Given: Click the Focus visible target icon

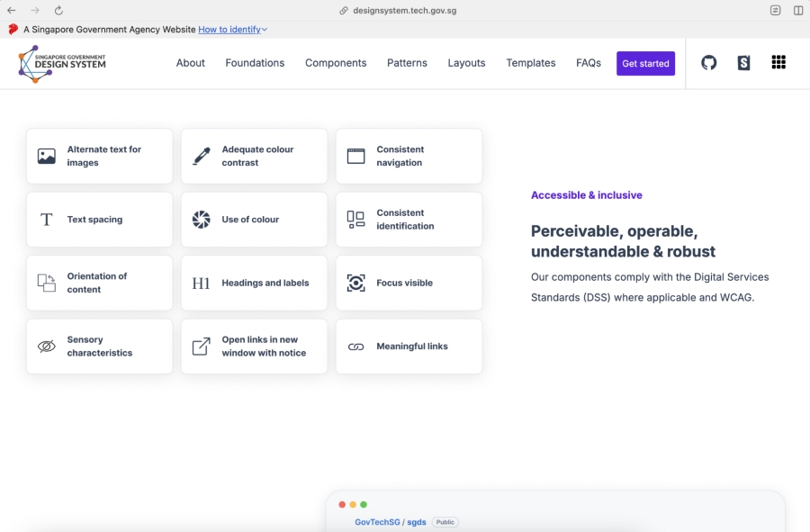Looking at the screenshot, I should 356,283.
